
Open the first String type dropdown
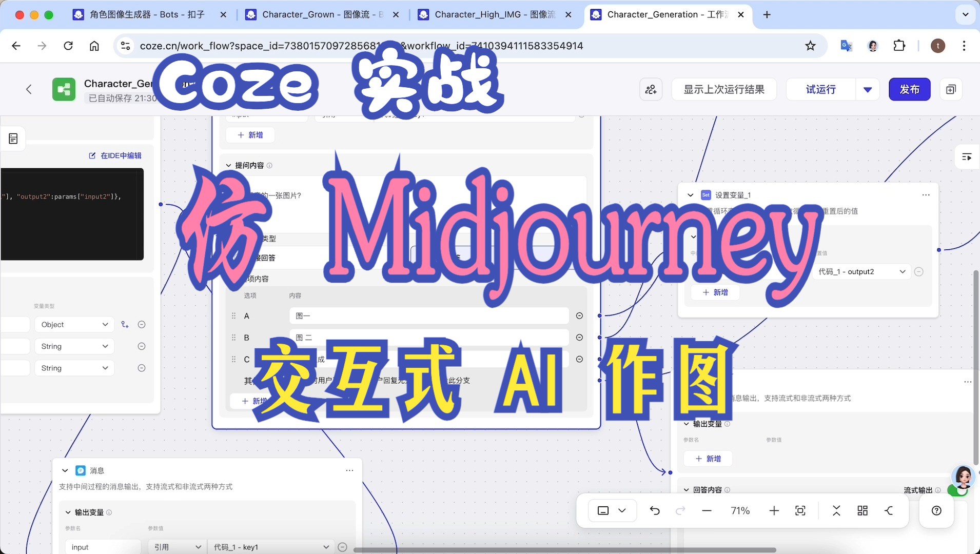[x=74, y=346]
